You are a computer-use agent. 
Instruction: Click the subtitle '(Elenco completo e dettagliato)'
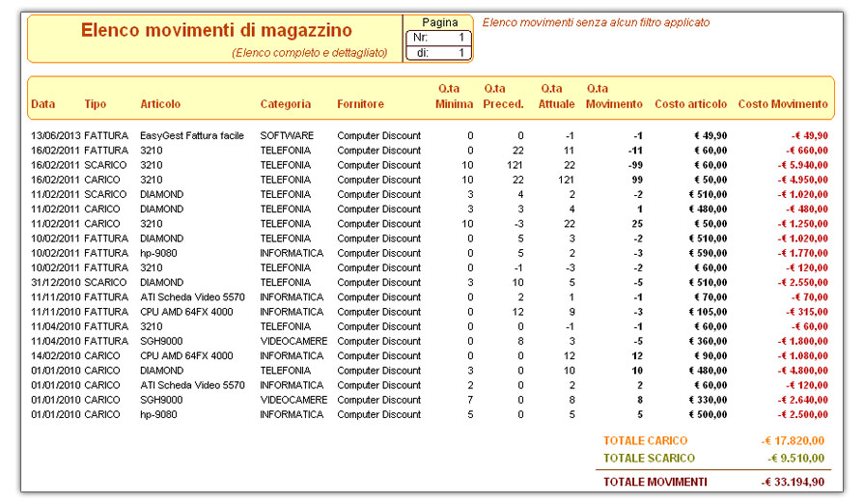[309, 53]
